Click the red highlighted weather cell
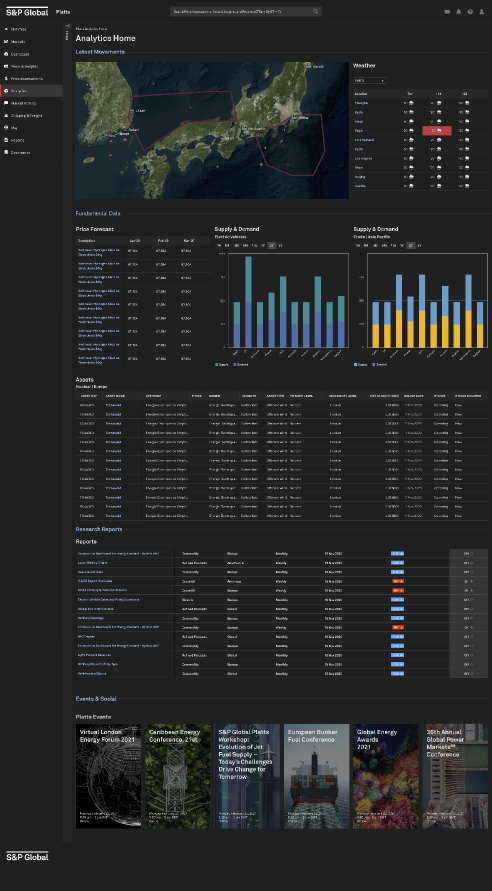 coord(437,131)
